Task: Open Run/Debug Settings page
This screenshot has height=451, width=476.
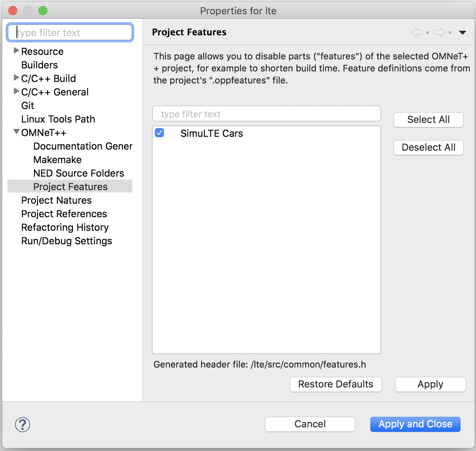Action: tap(67, 241)
